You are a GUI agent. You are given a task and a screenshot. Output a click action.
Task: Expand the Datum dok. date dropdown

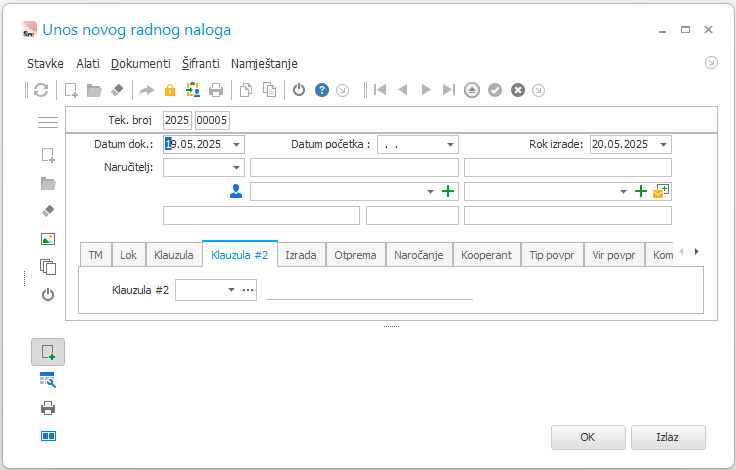237,145
